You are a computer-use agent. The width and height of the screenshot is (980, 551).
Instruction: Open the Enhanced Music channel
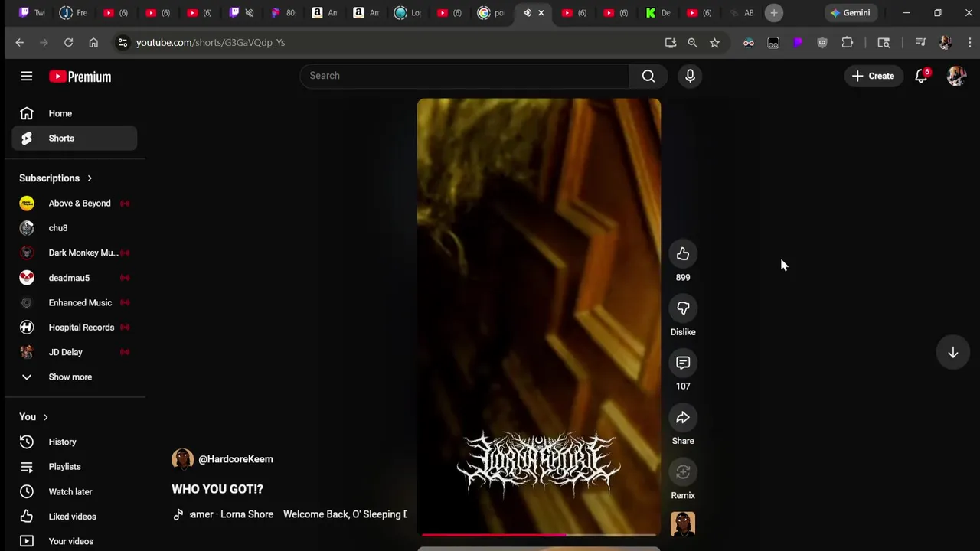click(x=75, y=302)
